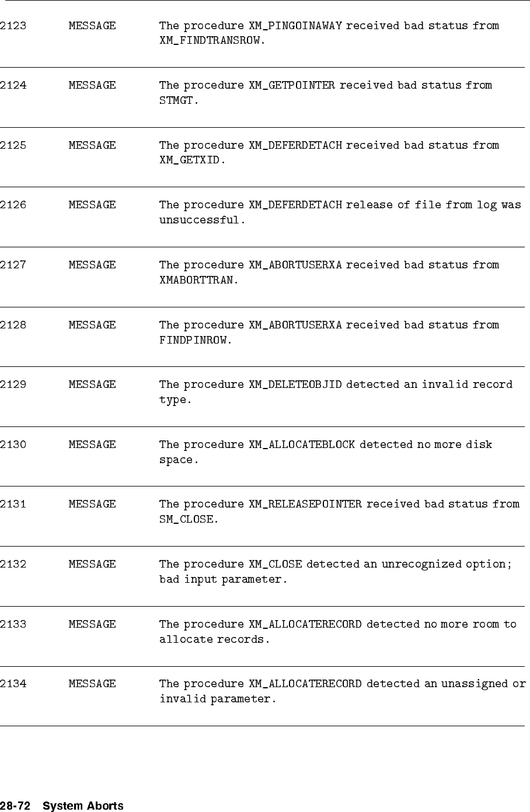
Task: Click the MESSAGE label for error 2130
Action: [x=92, y=444]
